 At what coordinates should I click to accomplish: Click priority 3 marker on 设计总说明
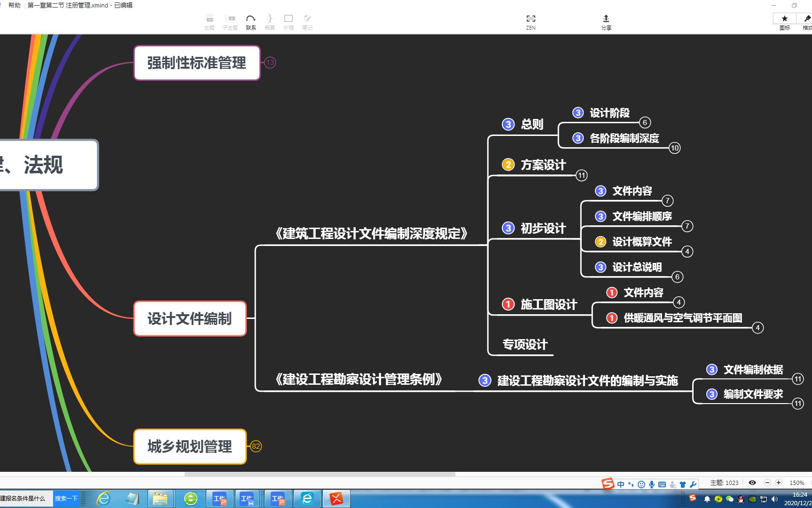[x=601, y=267]
